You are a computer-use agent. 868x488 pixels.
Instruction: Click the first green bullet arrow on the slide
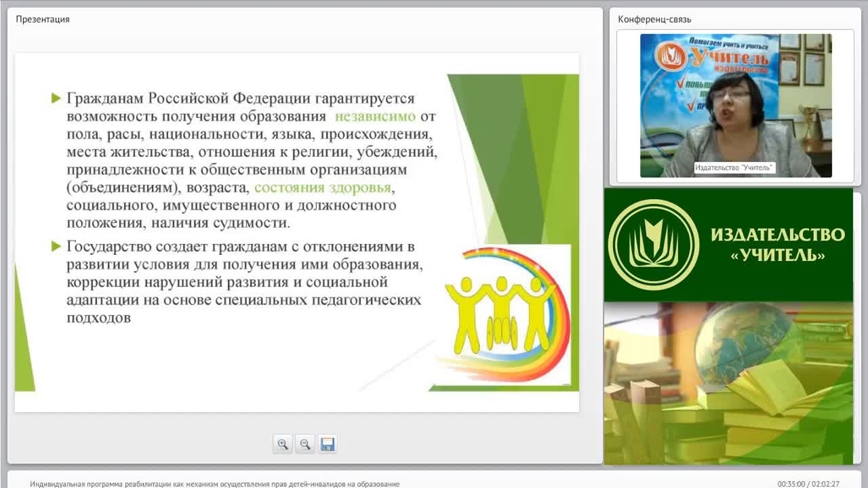56,99
